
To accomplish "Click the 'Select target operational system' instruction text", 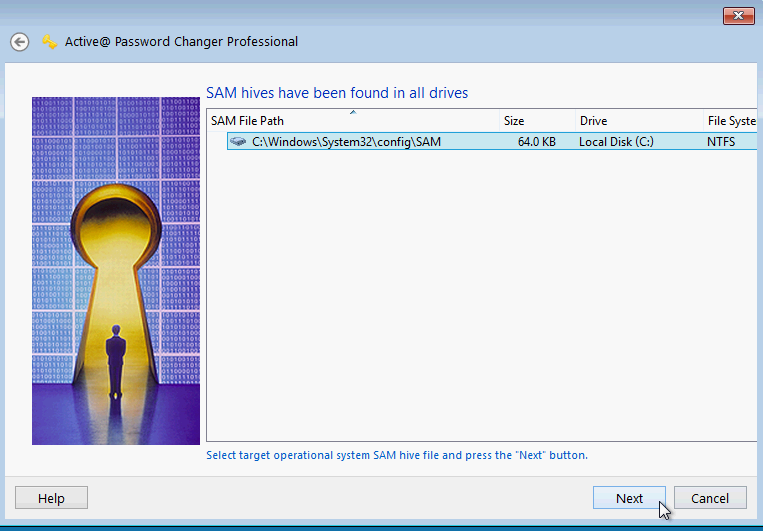I will click(397, 455).
